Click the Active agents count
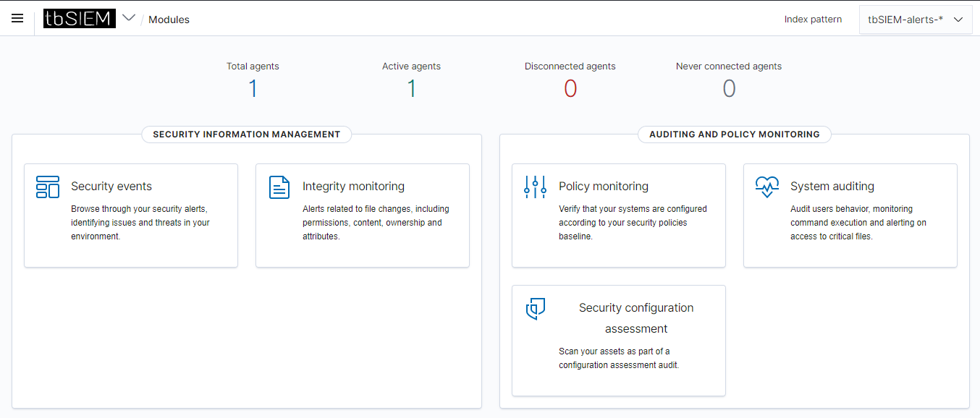 (x=411, y=88)
